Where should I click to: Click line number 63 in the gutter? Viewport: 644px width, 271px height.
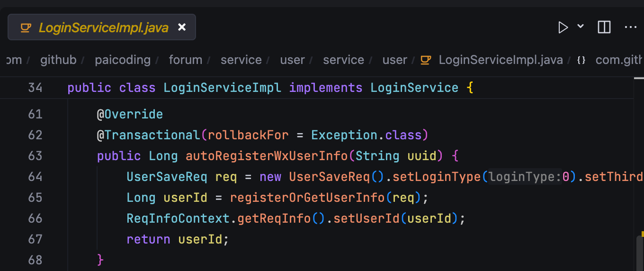coord(35,156)
